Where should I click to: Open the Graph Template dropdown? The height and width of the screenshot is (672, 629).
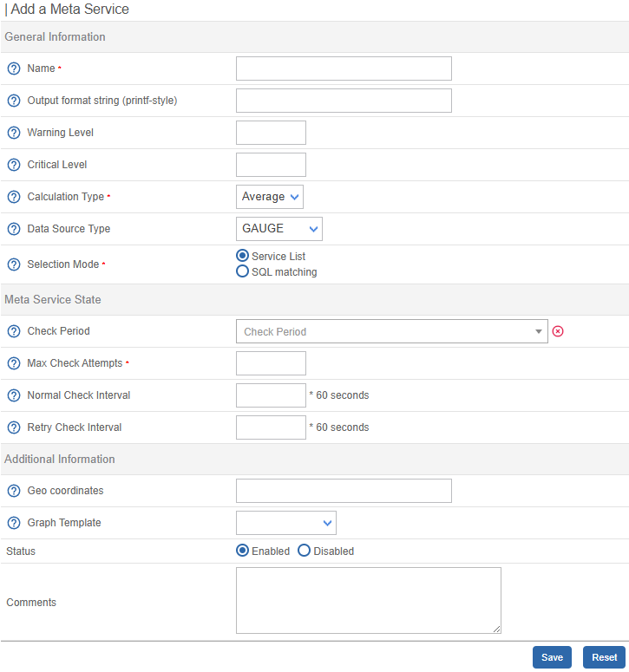point(285,523)
